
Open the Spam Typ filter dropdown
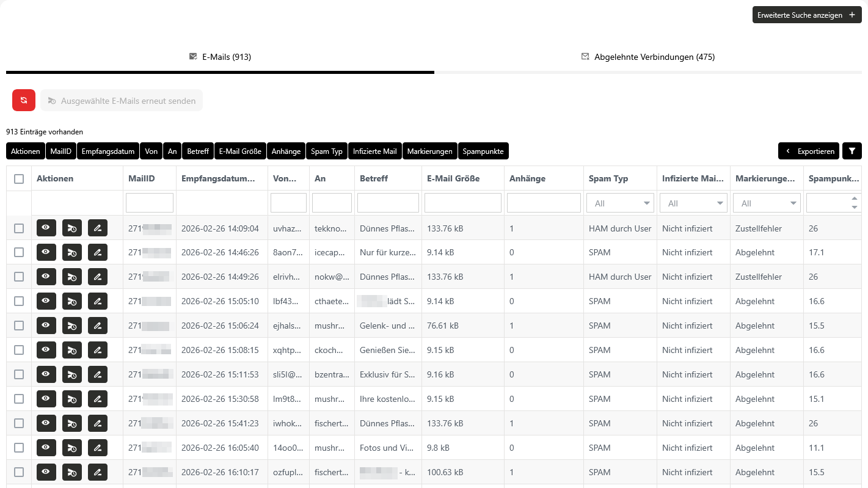coord(619,203)
